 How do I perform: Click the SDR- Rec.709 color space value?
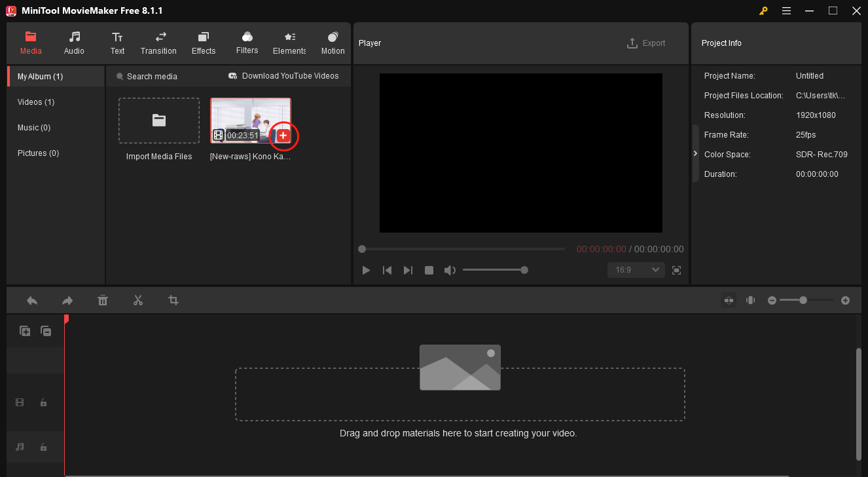coord(822,155)
